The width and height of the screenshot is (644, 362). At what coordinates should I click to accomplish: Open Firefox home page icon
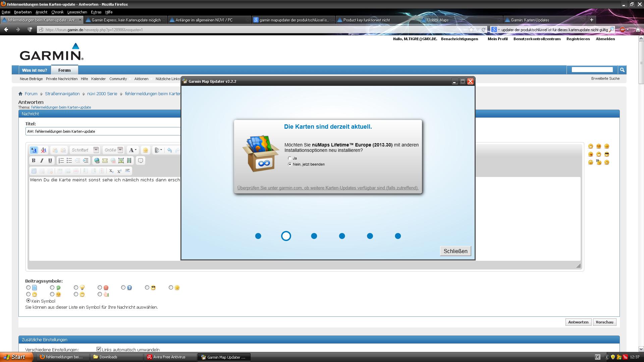pos(638,29)
